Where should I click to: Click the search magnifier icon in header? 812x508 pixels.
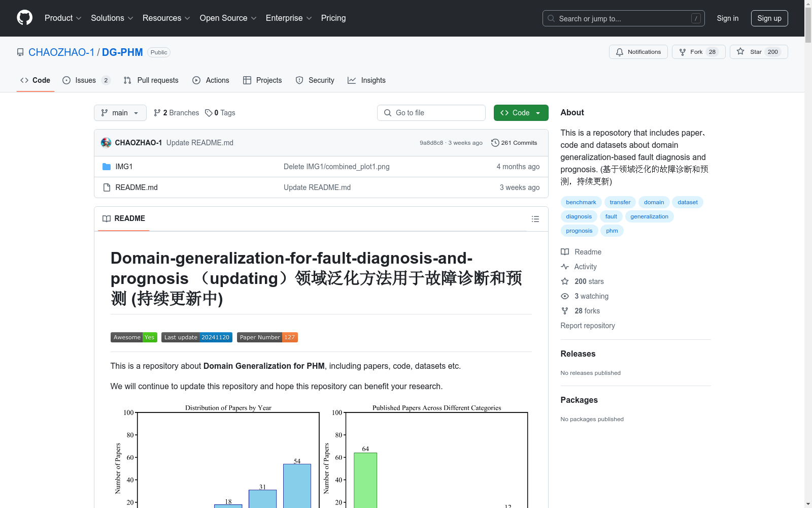coord(551,18)
